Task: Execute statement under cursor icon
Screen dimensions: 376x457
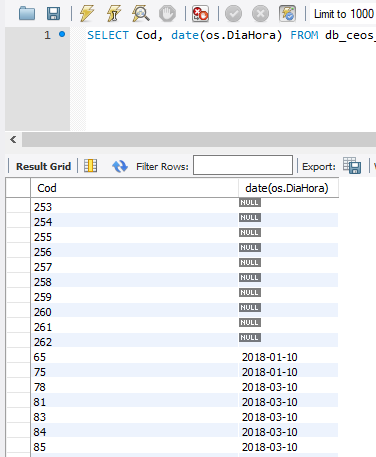Action: pos(114,14)
